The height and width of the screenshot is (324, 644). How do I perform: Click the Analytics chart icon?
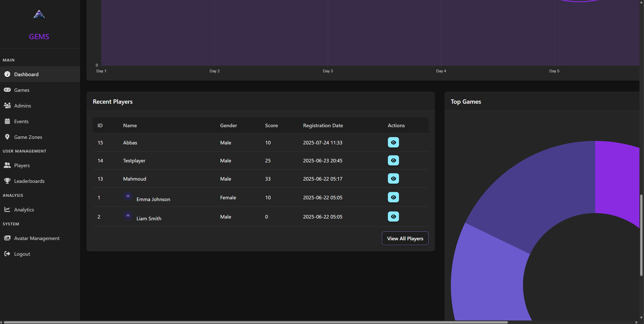pos(7,209)
